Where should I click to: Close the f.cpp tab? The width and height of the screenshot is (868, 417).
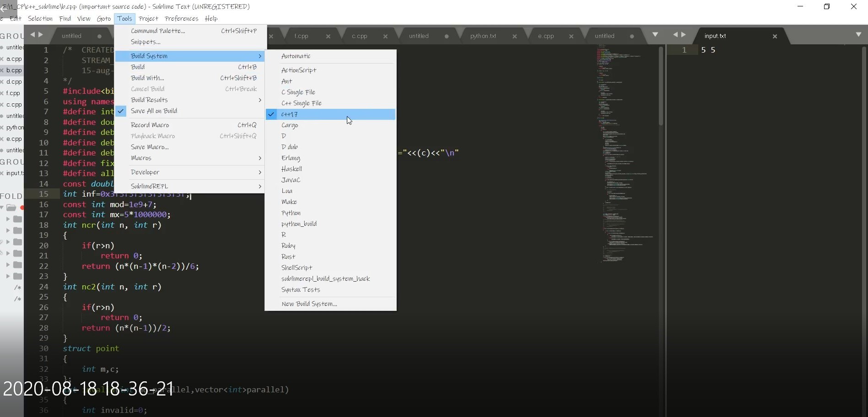[328, 36]
